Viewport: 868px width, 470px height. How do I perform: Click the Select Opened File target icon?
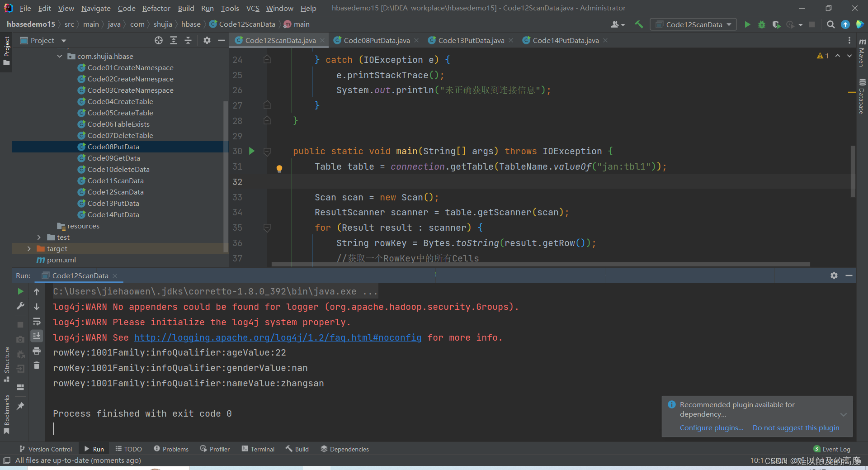pos(159,40)
